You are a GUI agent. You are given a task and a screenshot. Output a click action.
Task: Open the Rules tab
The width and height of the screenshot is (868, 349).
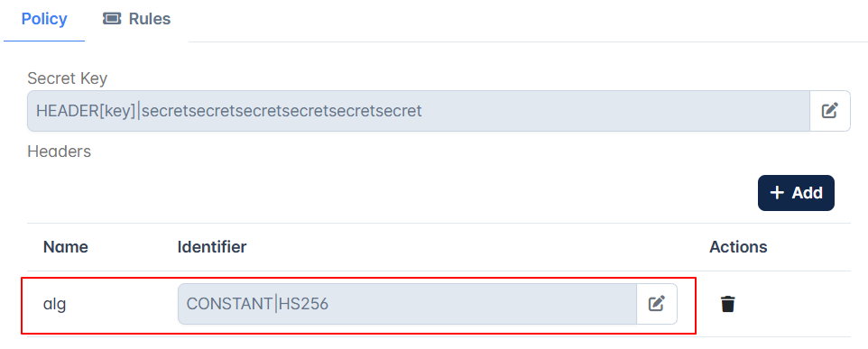click(x=137, y=19)
